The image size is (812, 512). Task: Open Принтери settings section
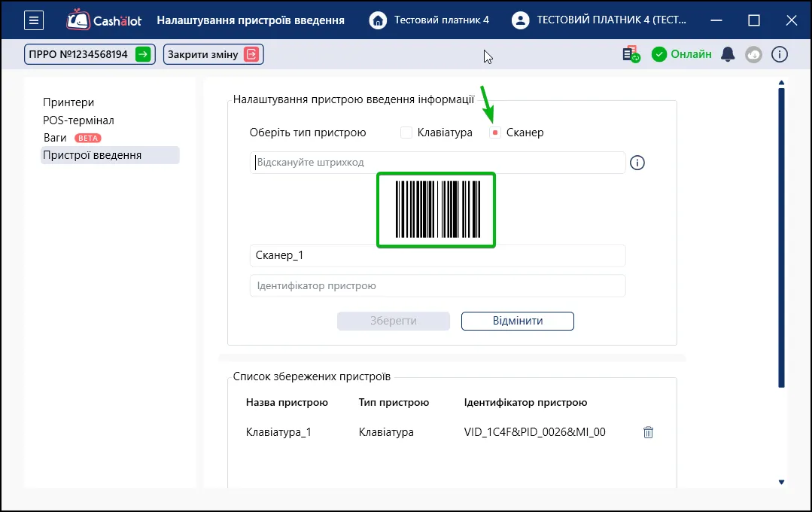68,102
